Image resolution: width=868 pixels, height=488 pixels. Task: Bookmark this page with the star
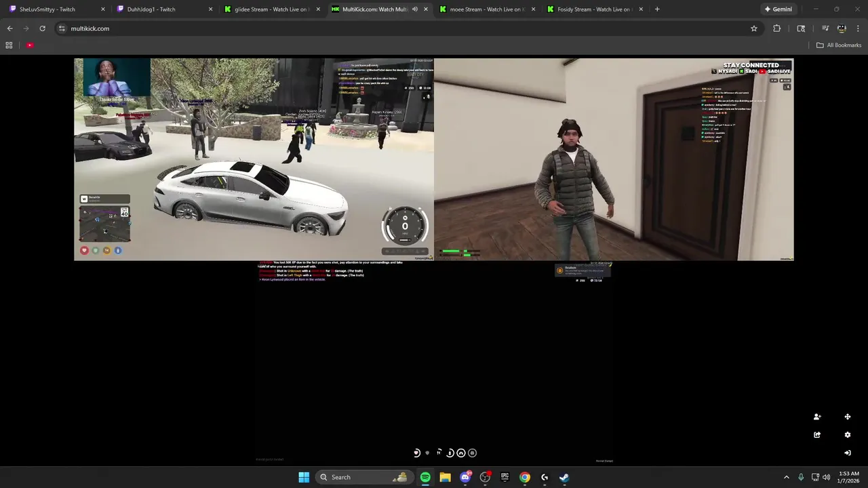coord(753,28)
